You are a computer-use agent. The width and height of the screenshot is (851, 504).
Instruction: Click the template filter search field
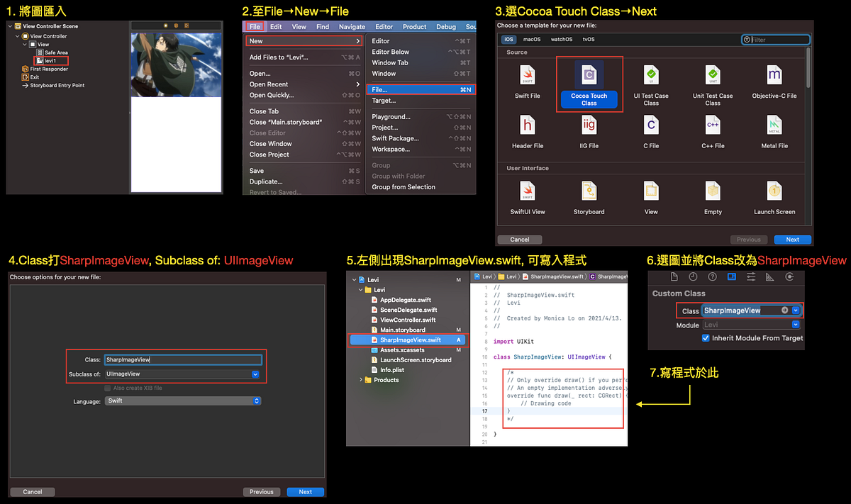[x=775, y=39]
